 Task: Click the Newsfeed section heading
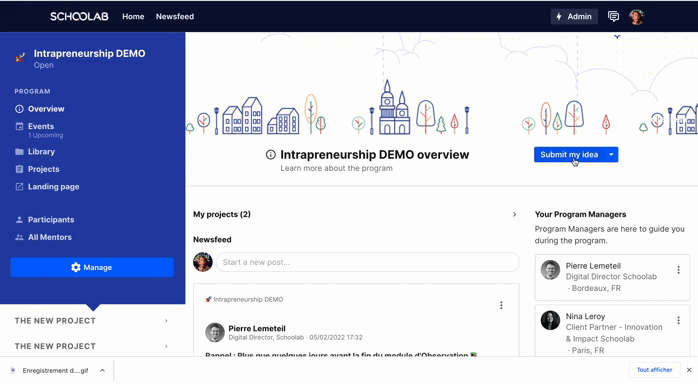(x=212, y=239)
